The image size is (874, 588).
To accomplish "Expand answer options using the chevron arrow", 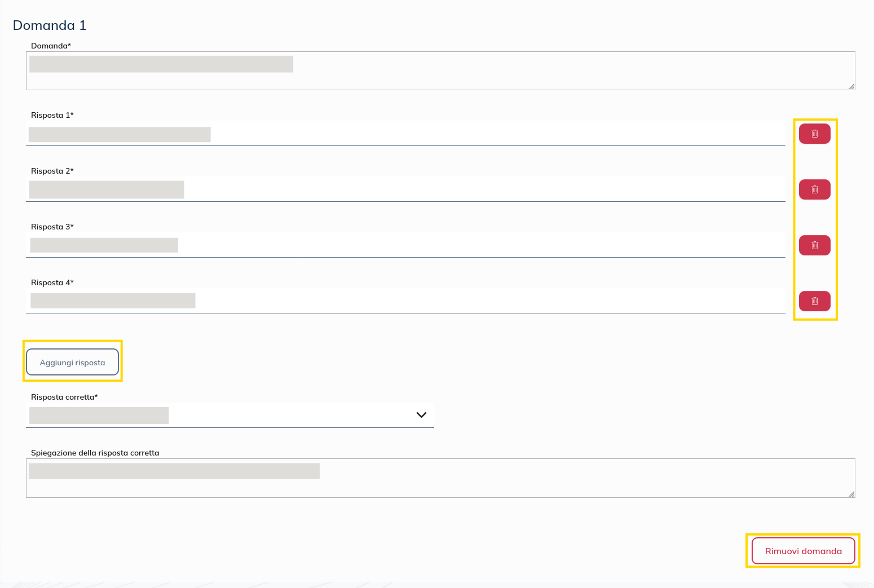I will pyautogui.click(x=421, y=414).
